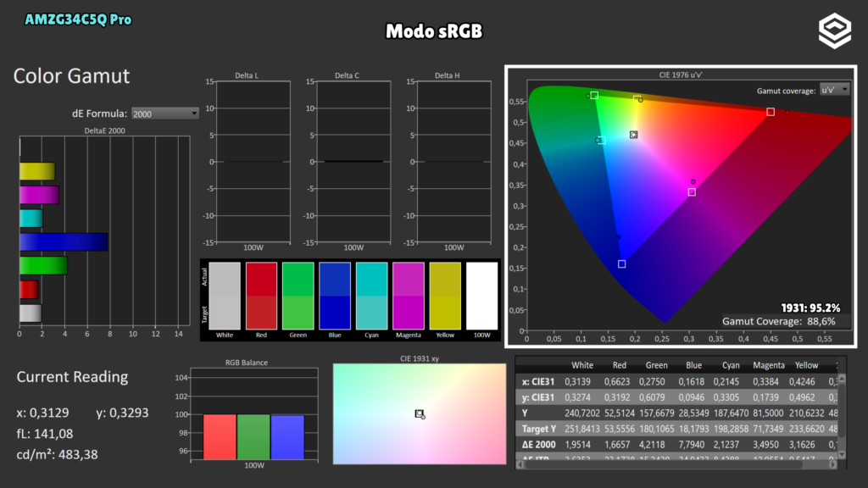The image size is (868, 488).
Task: Click the white point marker in CIE 1931 xy chart
Action: [x=419, y=413]
